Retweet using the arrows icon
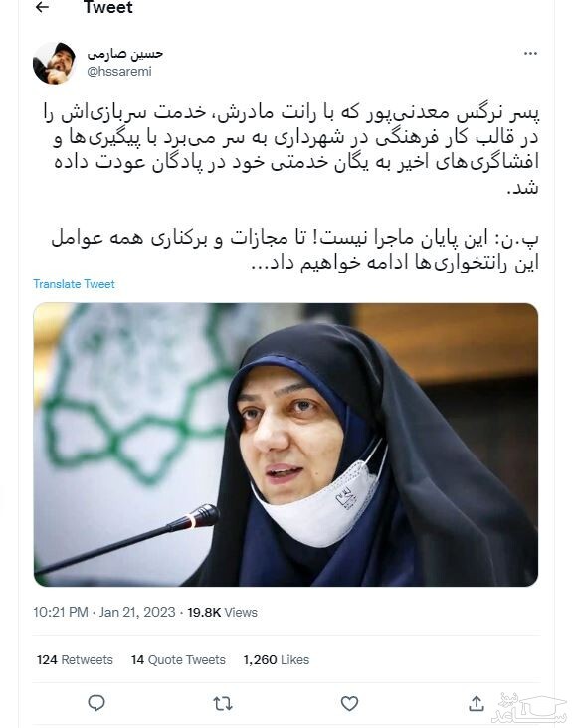 pyautogui.click(x=223, y=704)
